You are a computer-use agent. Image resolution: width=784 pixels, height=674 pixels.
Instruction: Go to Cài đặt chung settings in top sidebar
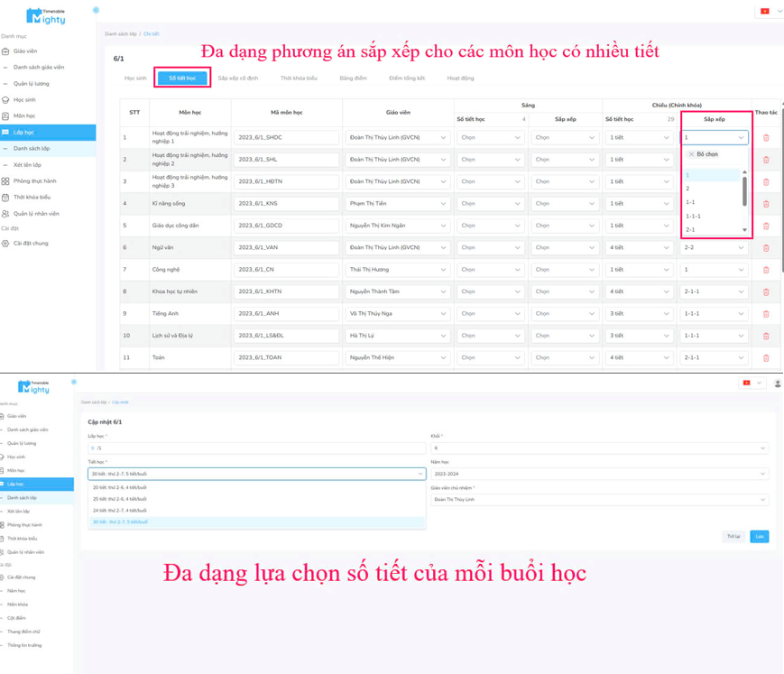[x=31, y=244]
